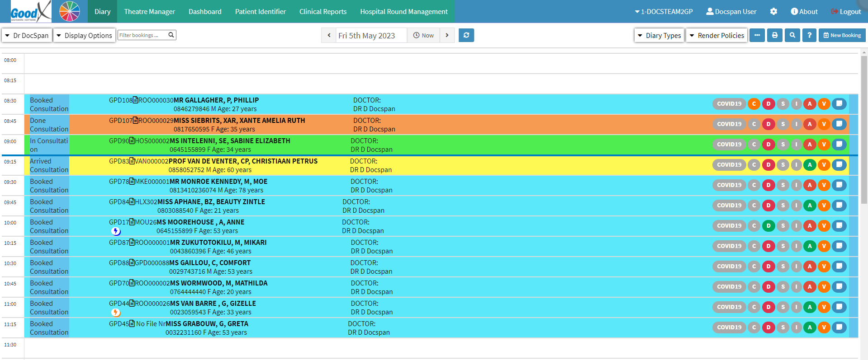This screenshot has width=868, height=360.
Task: Click the New Booking button
Action: click(x=842, y=35)
